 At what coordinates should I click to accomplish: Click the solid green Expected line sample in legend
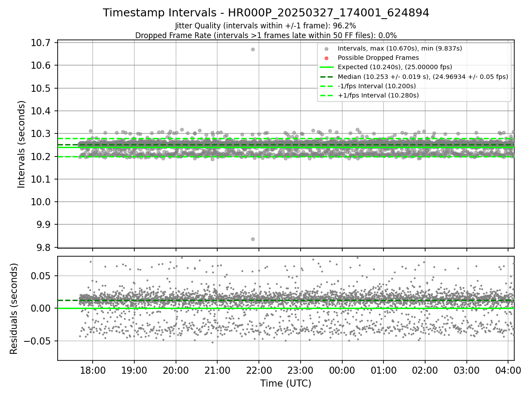point(326,67)
